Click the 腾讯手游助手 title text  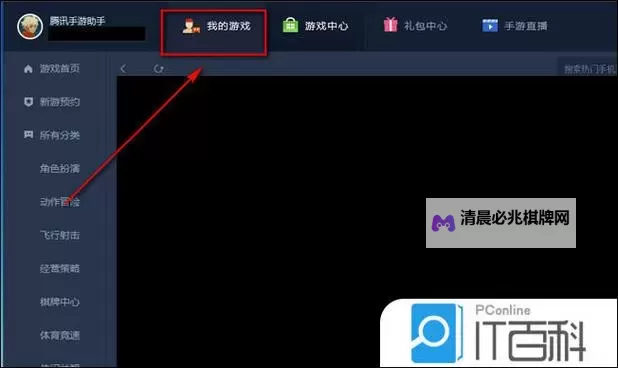[x=77, y=21]
